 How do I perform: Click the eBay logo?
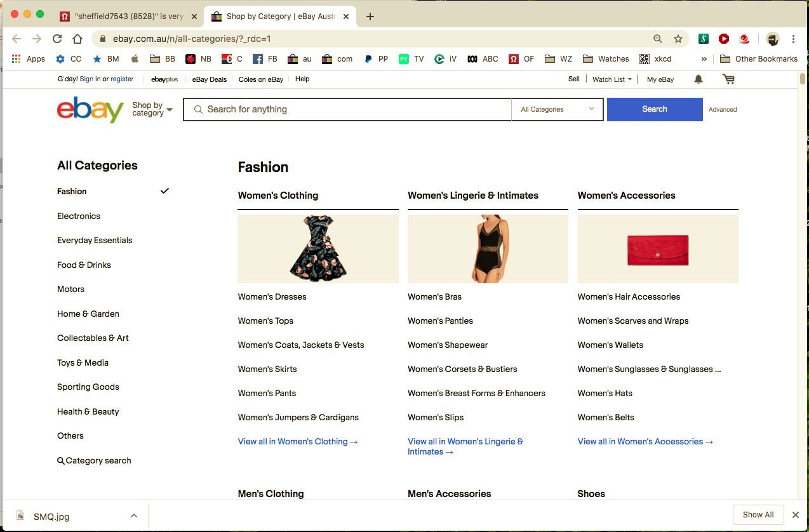point(90,110)
